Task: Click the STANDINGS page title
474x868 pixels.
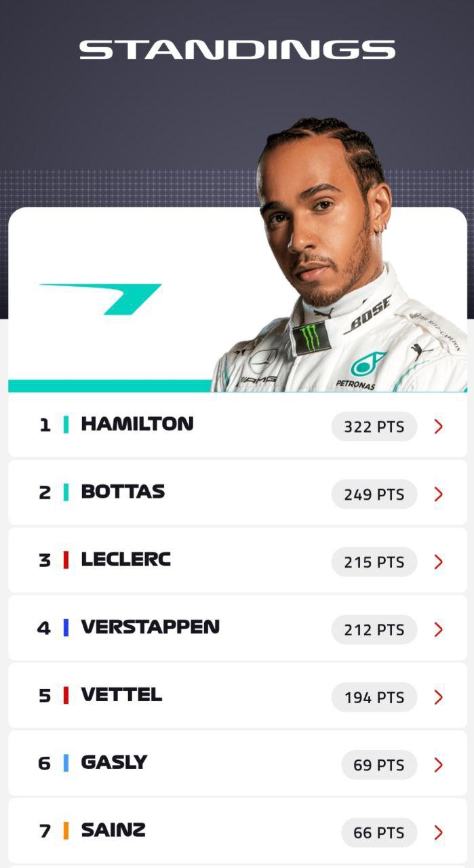Action: click(237, 50)
